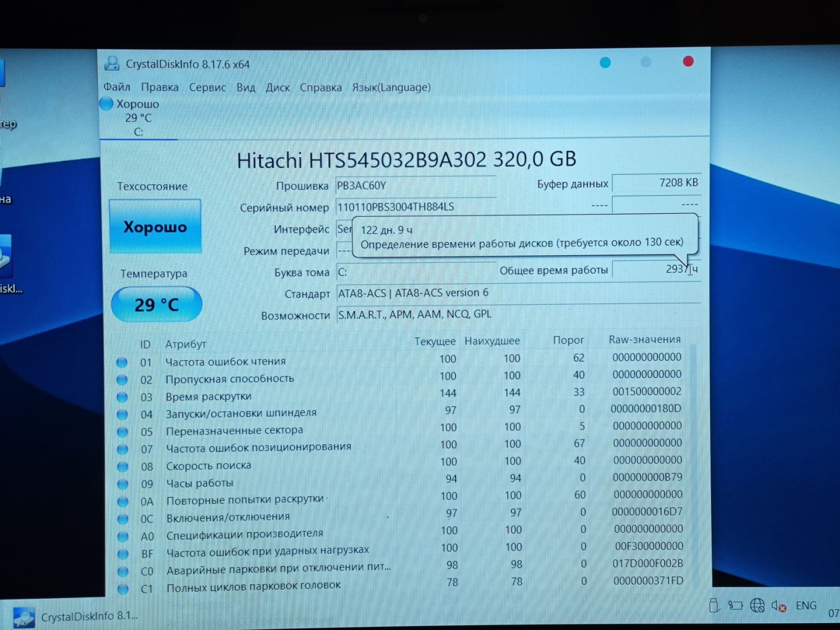Click the 29 °C temperature button

pos(156,304)
